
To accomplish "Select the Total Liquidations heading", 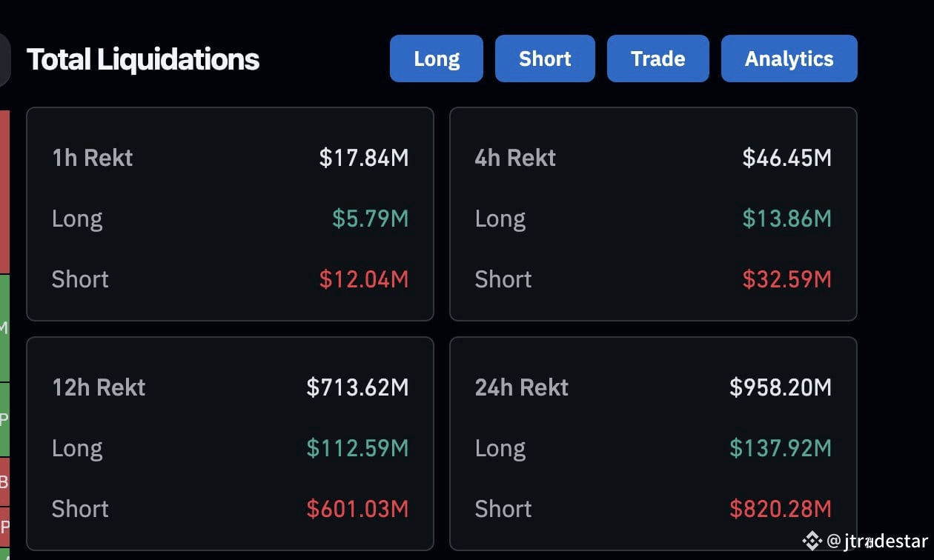I will coord(143,59).
